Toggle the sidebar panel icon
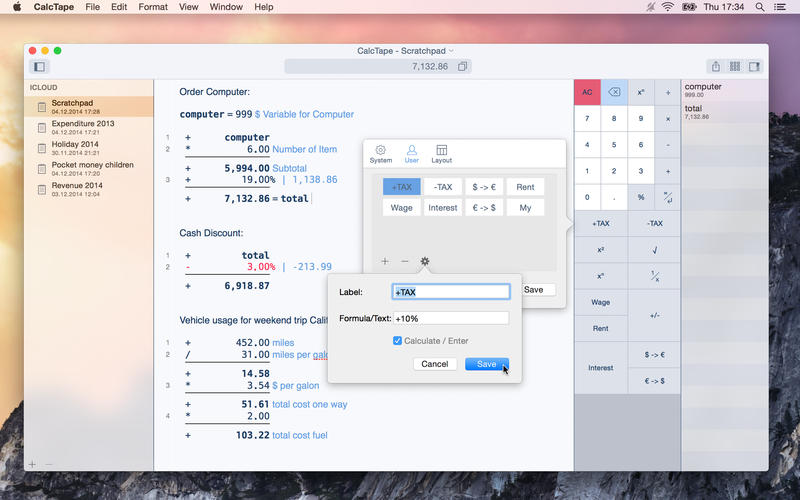Viewport: 800px width, 500px height. point(39,67)
